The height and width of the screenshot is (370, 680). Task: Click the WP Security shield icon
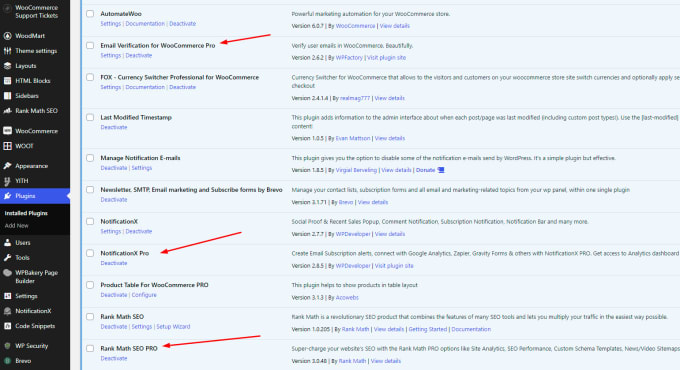pyautogui.click(x=7, y=346)
